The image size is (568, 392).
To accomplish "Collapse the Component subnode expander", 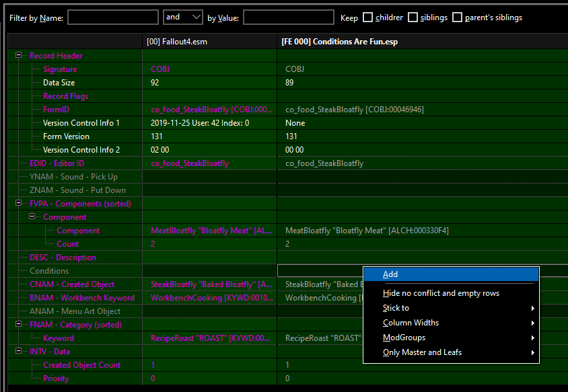I will pyautogui.click(x=32, y=217).
